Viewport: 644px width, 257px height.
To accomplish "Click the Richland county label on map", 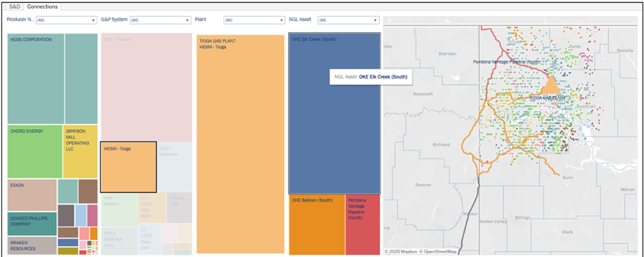I will tap(441, 145).
